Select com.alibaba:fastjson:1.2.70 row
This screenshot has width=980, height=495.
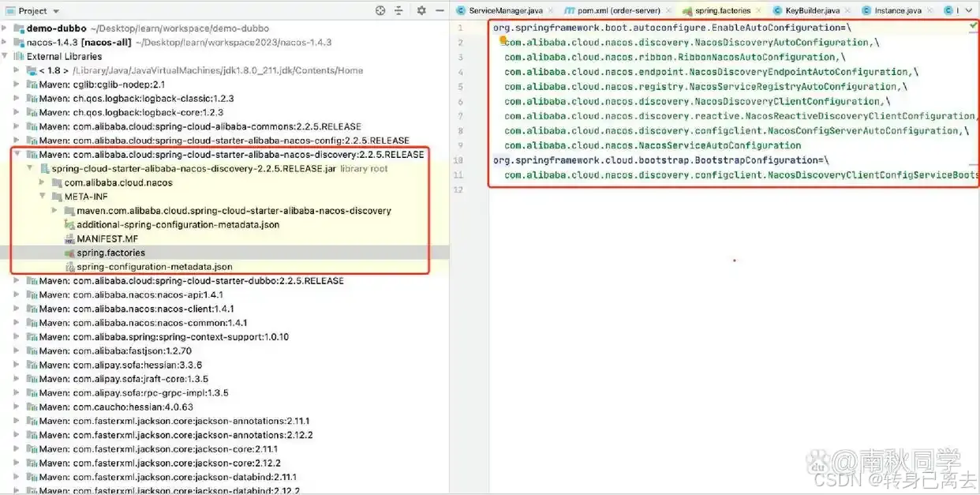coord(225,351)
